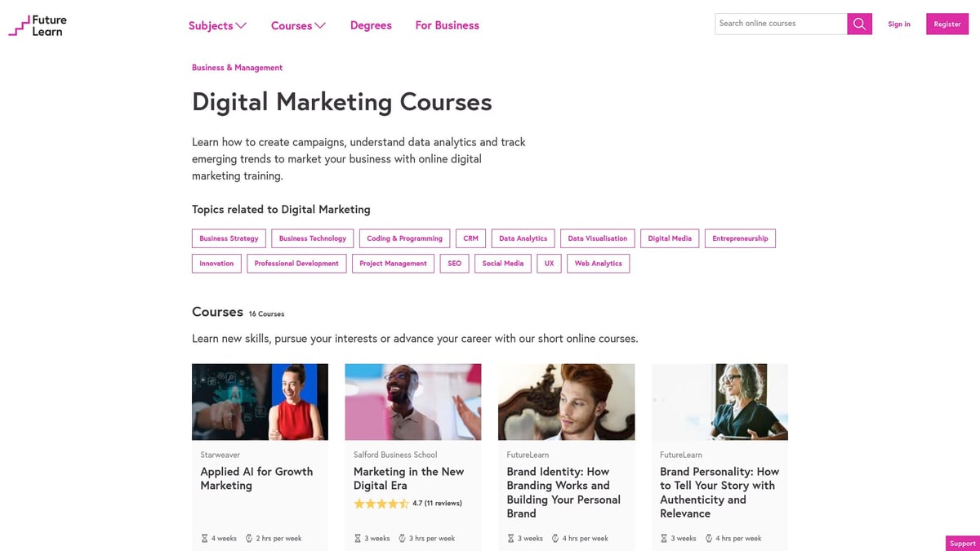Screen dimensions: 980x551
Task: Open the Brand Identity course thumbnail
Action: [566, 402]
